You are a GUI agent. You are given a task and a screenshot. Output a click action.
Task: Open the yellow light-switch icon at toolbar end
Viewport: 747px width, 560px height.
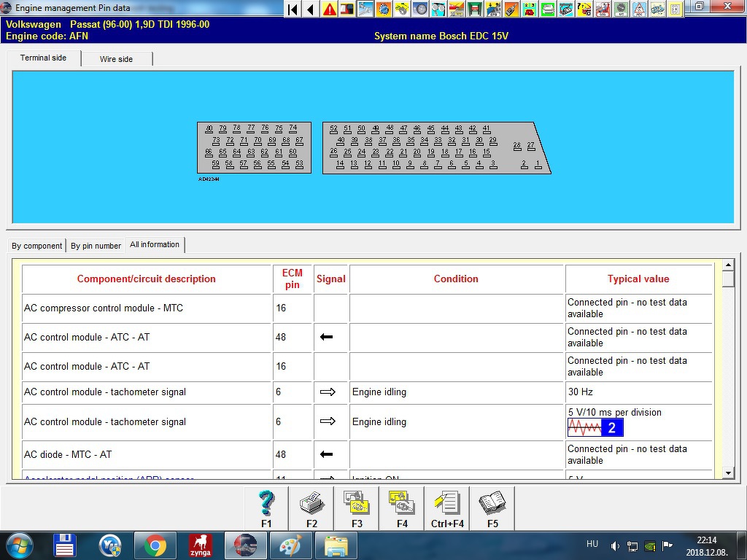676,9
